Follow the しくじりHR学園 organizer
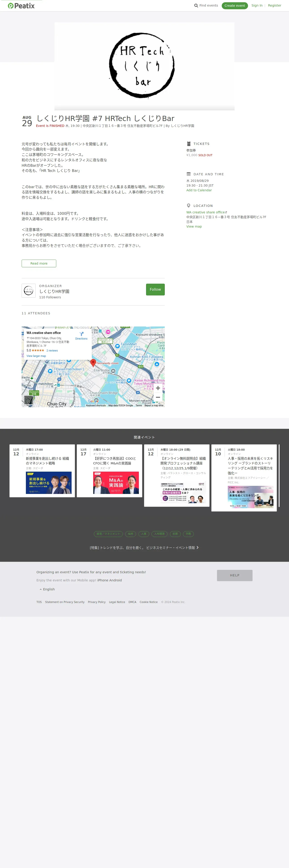Screen dimensions: 289x868 pyautogui.click(x=155, y=289)
